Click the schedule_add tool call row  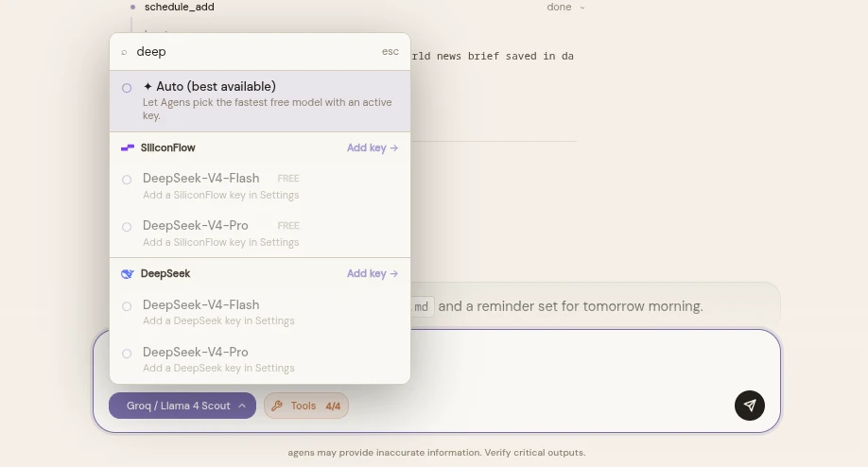(357, 8)
